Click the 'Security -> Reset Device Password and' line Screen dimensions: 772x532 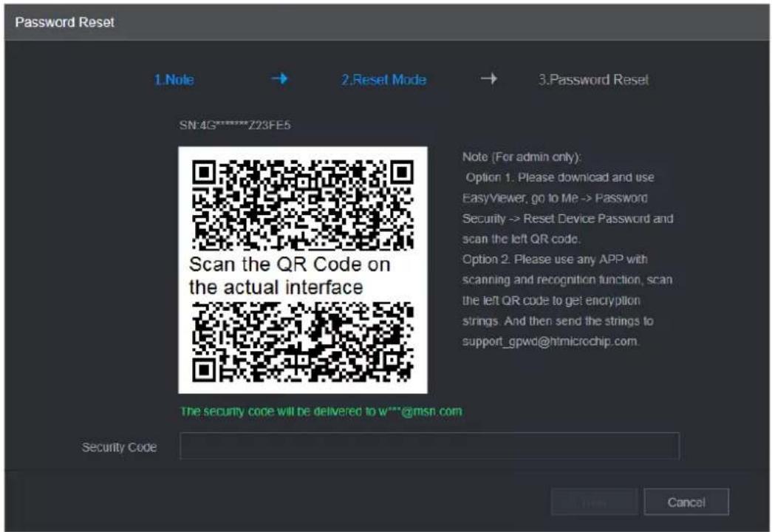point(567,219)
